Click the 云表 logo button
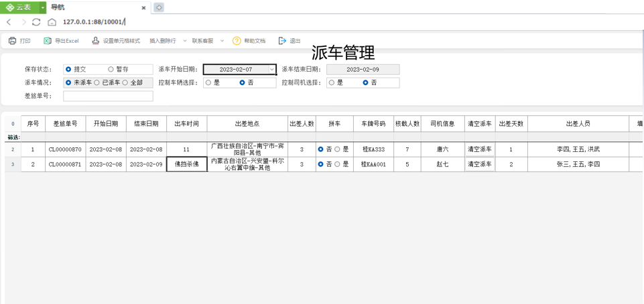 pyautogui.click(x=19, y=7)
